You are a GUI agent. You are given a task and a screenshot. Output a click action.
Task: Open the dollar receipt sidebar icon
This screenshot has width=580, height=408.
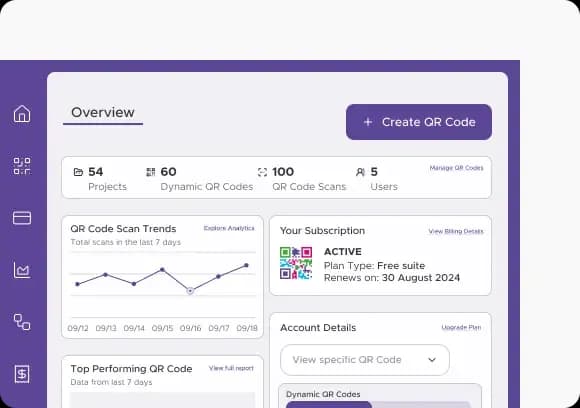(x=22, y=374)
